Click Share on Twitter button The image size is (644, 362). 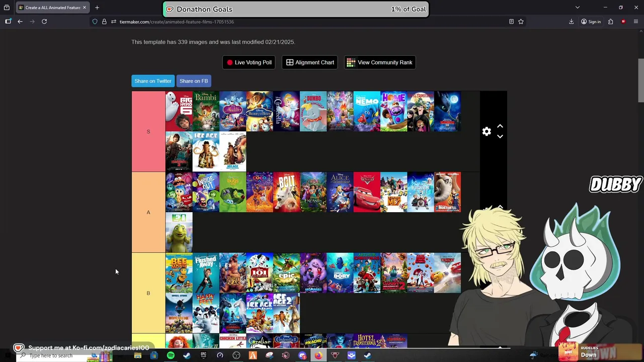coord(153,81)
